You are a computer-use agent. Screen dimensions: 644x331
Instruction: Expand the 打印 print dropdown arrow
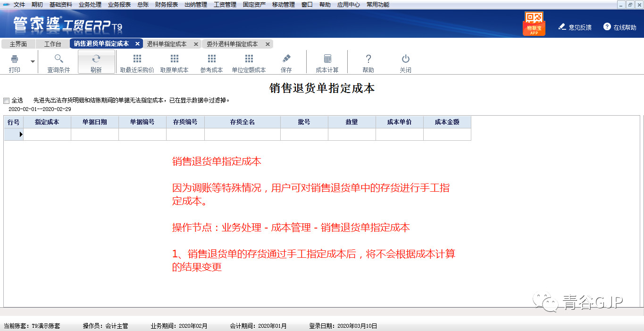tap(32, 61)
